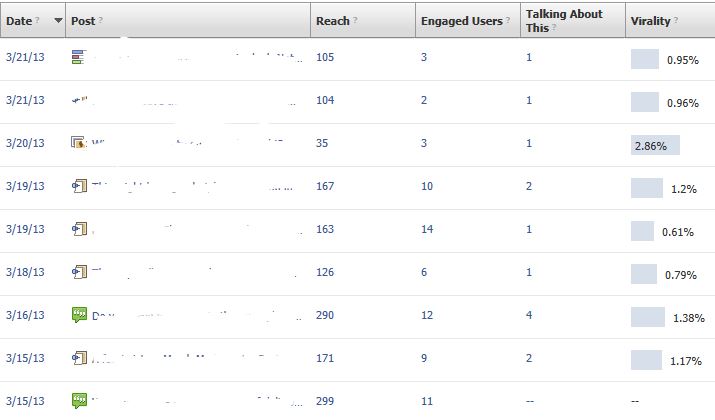
Task: Click the photo post icon for 3/20/13
Action: point(79,144)
